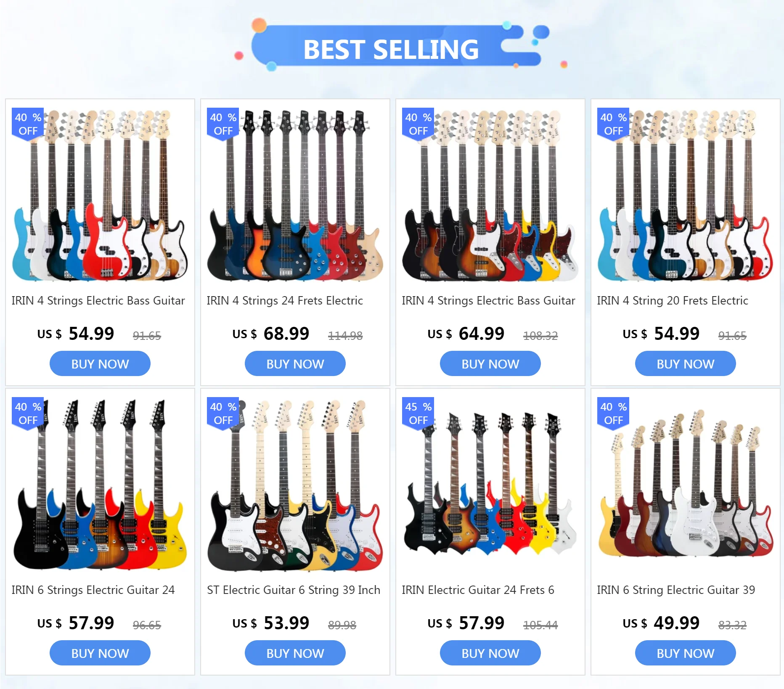Click the BEST SELLING banner heading

click(x=391, y=49)
